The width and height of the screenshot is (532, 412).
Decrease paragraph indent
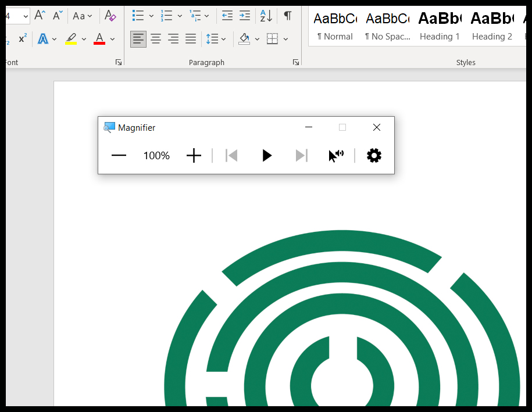tap(227, 16)
